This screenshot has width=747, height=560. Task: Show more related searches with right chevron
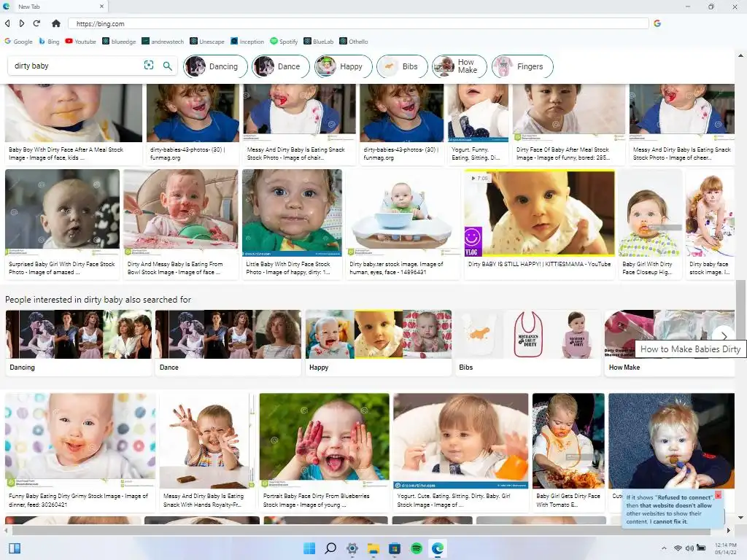pos(724,335)
